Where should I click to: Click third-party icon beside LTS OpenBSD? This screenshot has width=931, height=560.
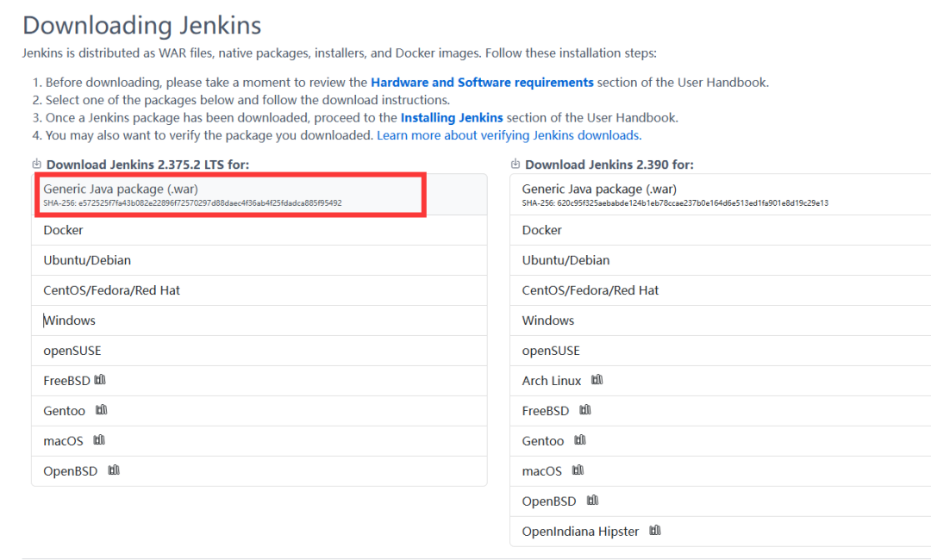(x=114, y=470)
